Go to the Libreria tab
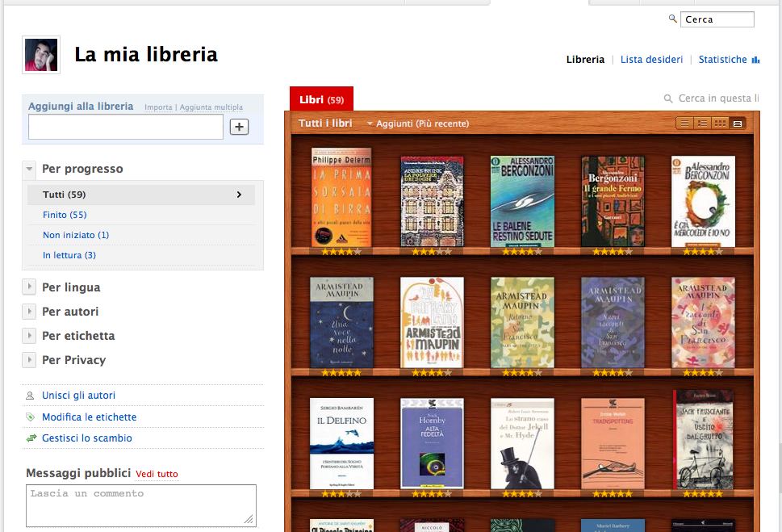The image size is (782, 532). point(585,60)
